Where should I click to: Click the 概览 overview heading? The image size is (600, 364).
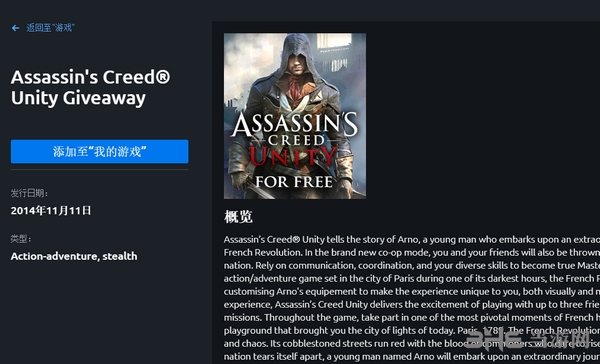coord(238,217)
